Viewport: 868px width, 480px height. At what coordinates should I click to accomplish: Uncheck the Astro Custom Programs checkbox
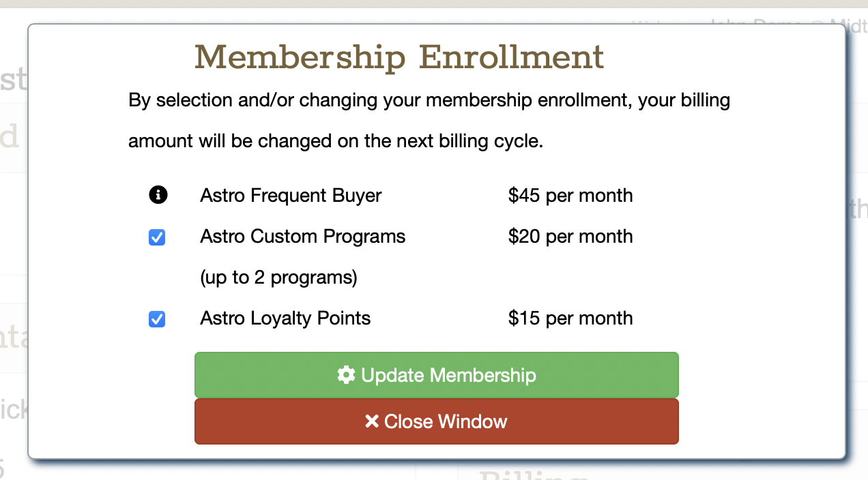pyautogui.click(x=157, y=237)
